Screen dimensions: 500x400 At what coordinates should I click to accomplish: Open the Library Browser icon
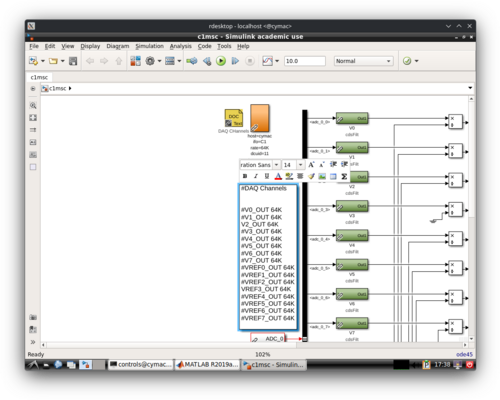pos(135,61)
